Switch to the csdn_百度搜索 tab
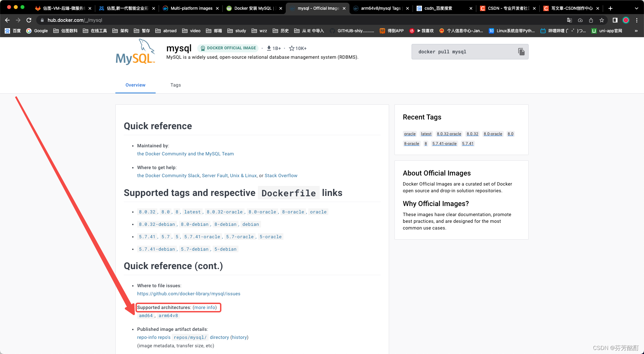This screenshot has height=354, width=644. [x=444, y=8]
